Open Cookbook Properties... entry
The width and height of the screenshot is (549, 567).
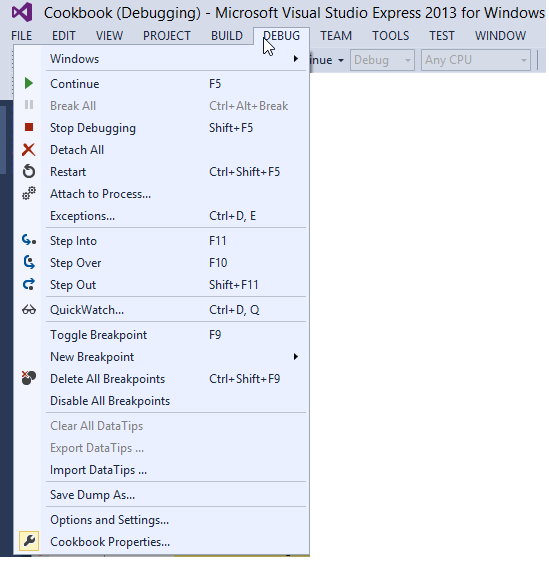coord(161,542)
